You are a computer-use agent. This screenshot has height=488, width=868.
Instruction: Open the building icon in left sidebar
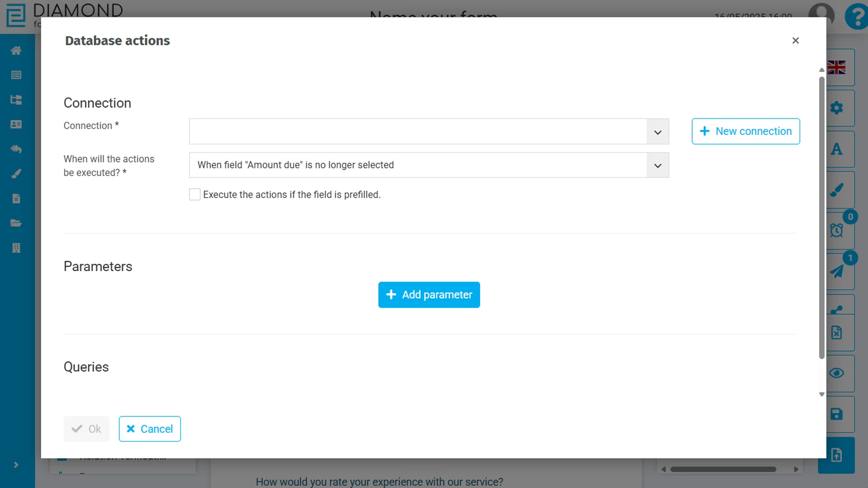click(x=16, y=248)
